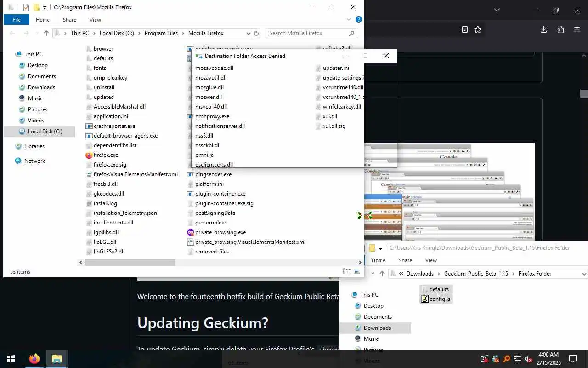Select nmhproxy.exe file

[x=209, y=116]
